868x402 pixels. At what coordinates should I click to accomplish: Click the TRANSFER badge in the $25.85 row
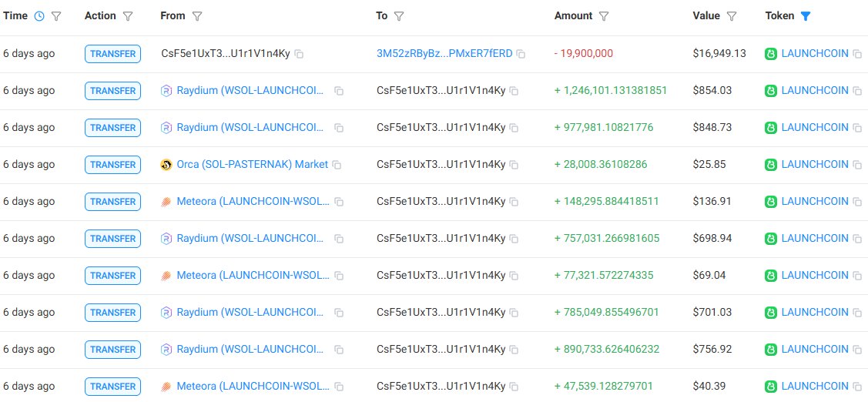tap(113, 165)
